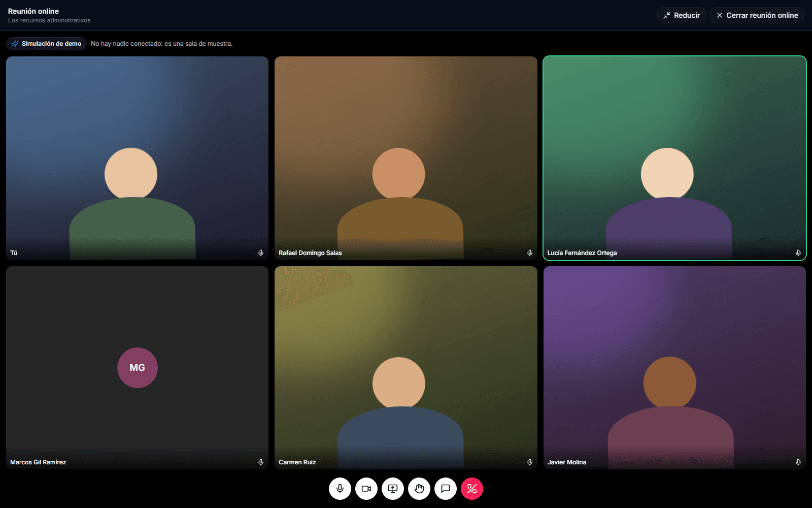
Task: Turn off the camera in toolbar
Action: 366,489
